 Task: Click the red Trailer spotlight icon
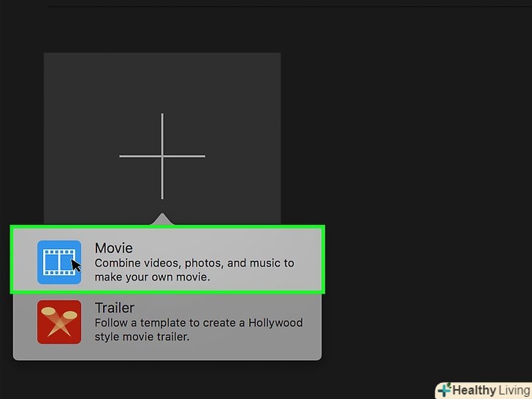59,322
